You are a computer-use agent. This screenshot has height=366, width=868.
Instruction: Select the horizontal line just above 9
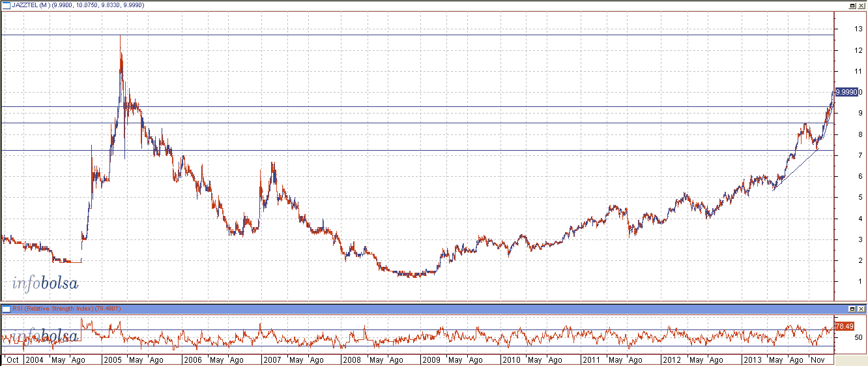417,106
